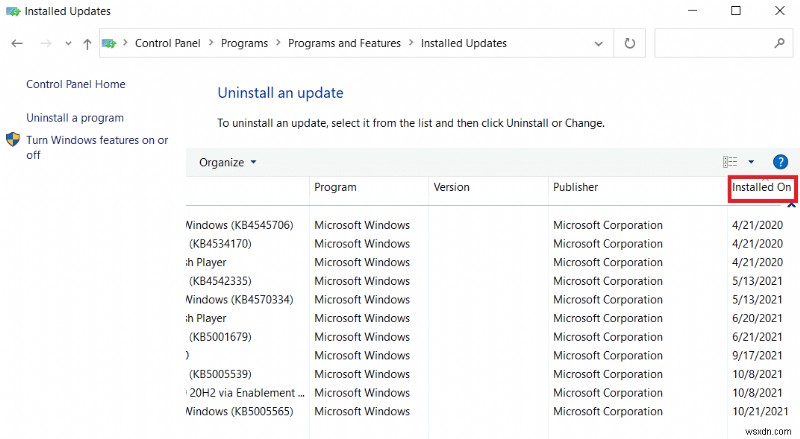This screenshot has height=439, width=800.
Task: Open the blue Help question icon
Action: 780,162
